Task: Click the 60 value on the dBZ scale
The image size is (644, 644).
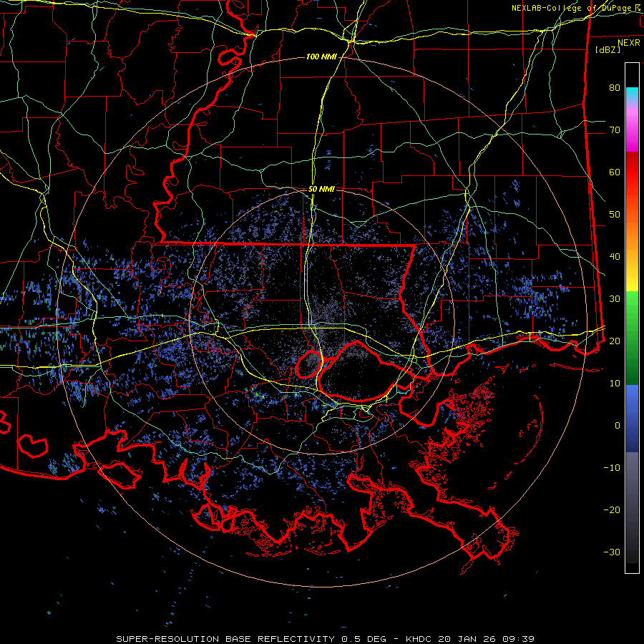Action: click(615, 172)
